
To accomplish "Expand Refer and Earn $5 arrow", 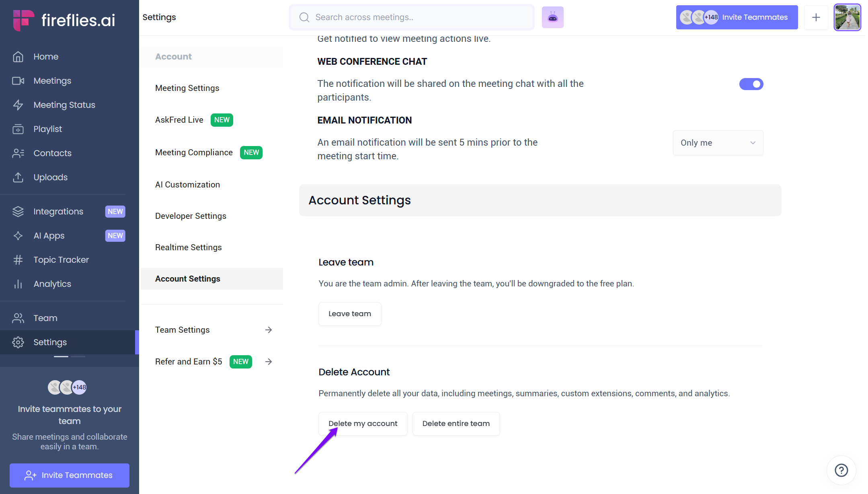I will pos(269,362).
